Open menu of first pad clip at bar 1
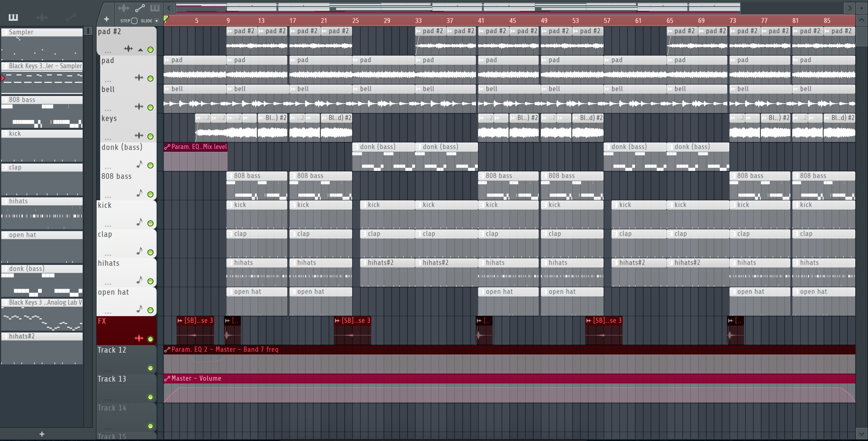 pos(167,60)
